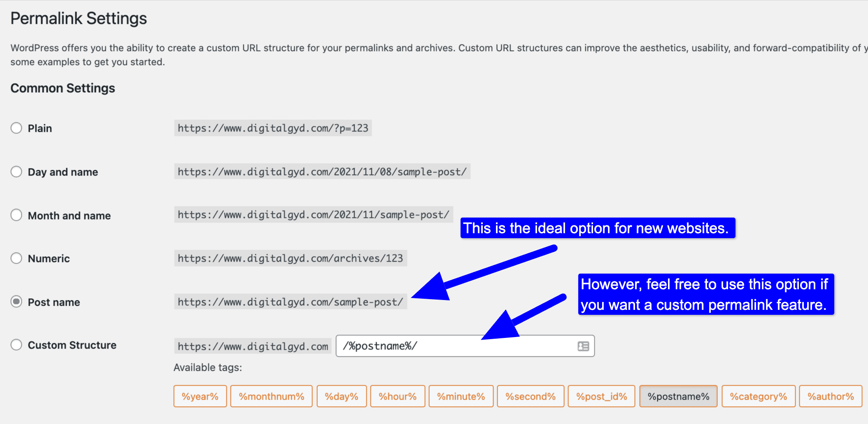Insert the %day% tag
The width and height of the screenshot is (868, 424).
342,396
